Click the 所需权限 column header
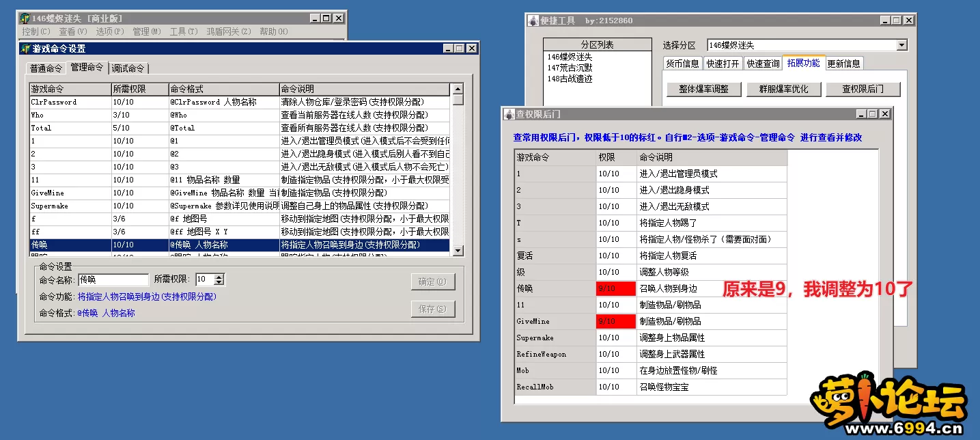The height and width of the screenshot is (440, 980). [139, 89]
